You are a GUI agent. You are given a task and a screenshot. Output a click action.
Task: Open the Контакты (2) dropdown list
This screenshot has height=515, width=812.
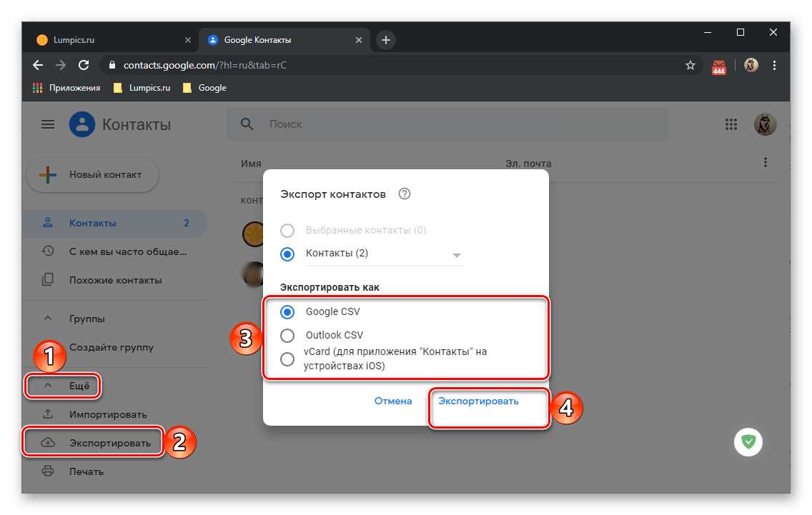coord(385,254)
